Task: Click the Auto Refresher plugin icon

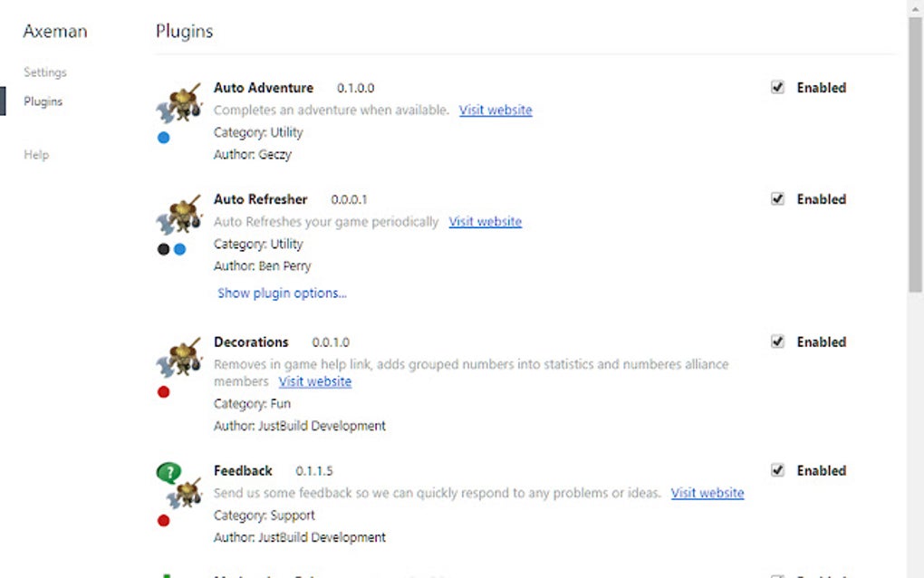Action: (x=179, y=216)
